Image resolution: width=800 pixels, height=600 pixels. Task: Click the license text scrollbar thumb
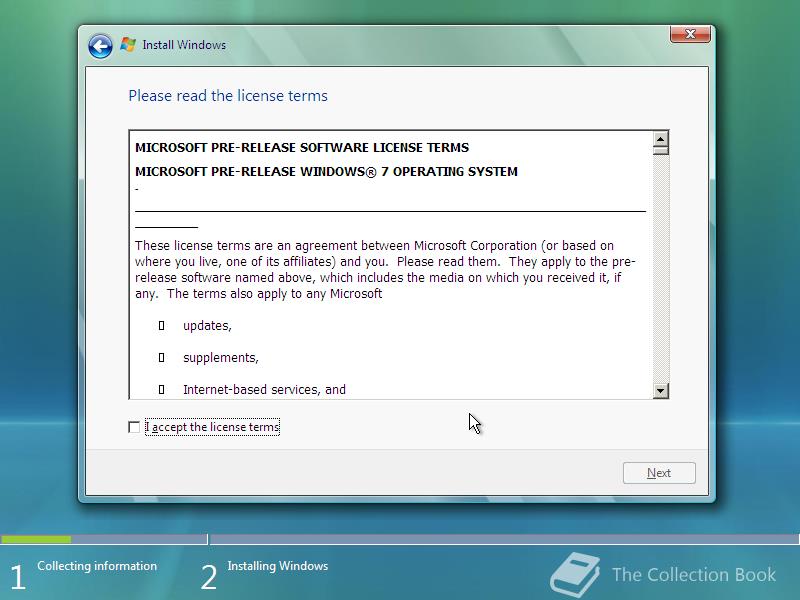click(661, 151)
